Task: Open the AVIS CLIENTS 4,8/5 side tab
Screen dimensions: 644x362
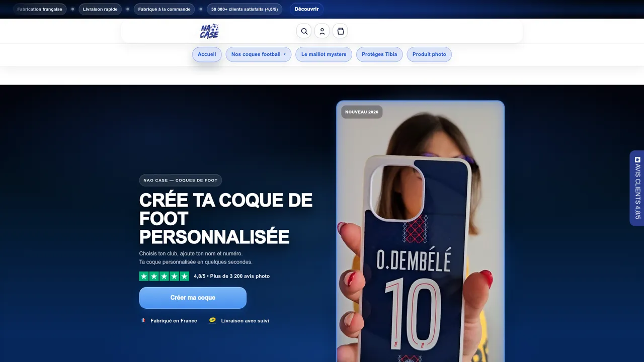Action: pyautogui.click(x=637, y=188)
